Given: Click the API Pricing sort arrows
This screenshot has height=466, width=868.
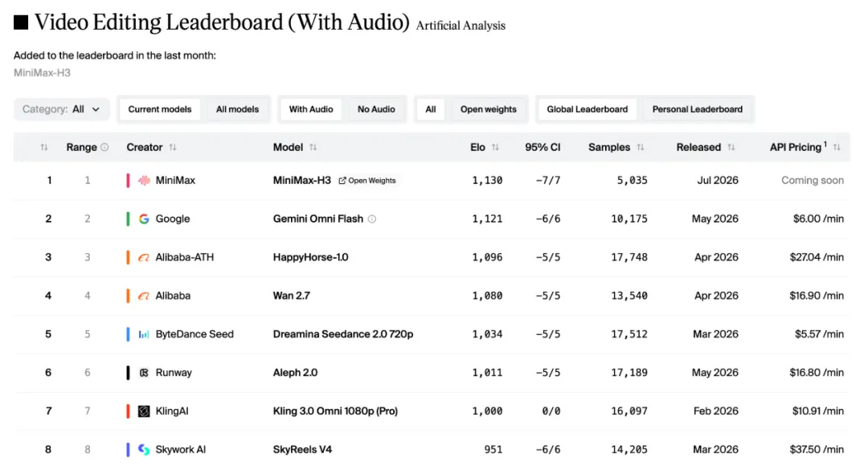Looking at the screenshot, I should click(x=837, y=147).
